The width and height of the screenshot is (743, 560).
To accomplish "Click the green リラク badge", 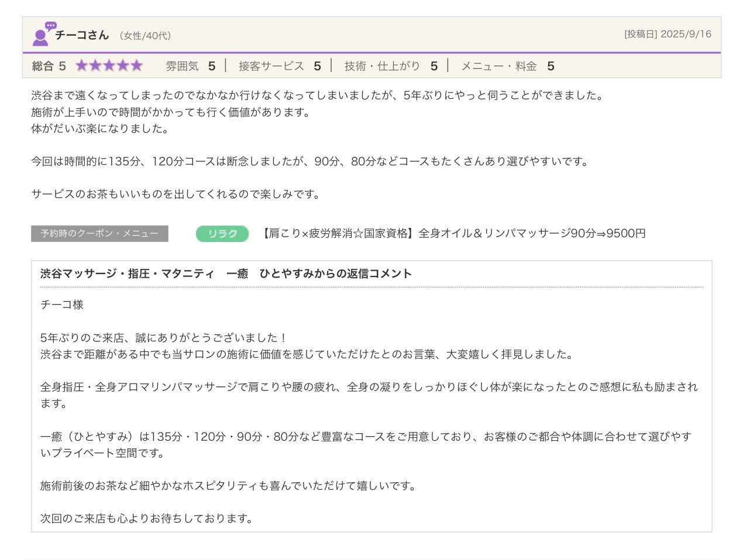I will tap(222, 234).
